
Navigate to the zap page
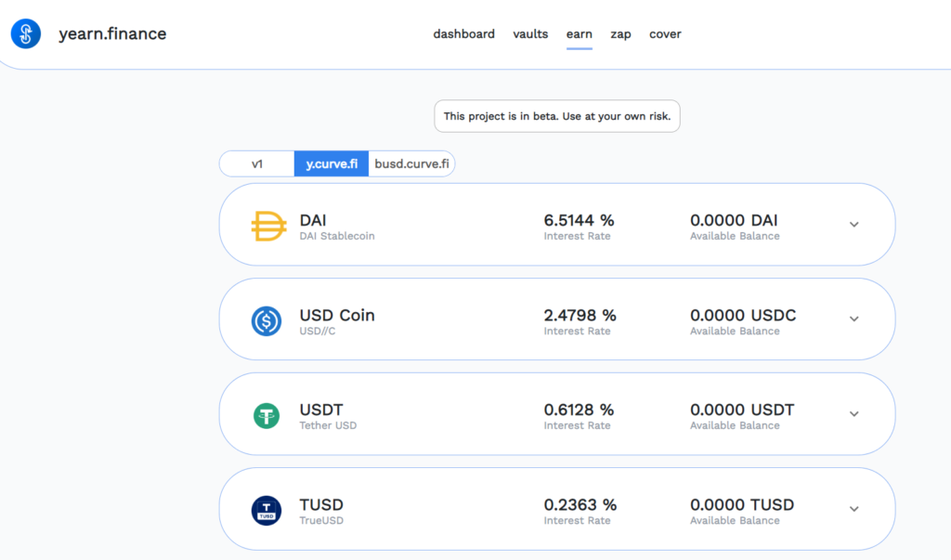click(620, 34)
